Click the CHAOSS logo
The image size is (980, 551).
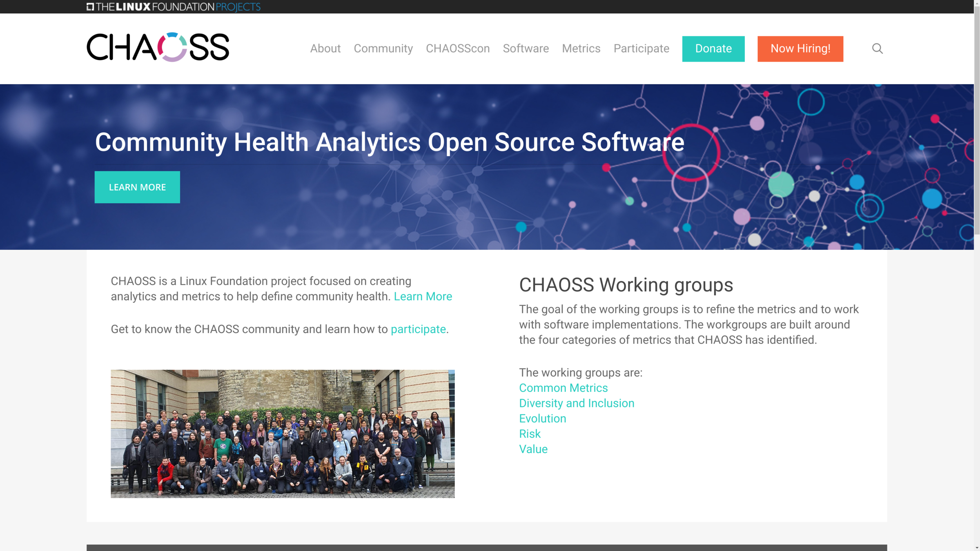click(158, 47)
